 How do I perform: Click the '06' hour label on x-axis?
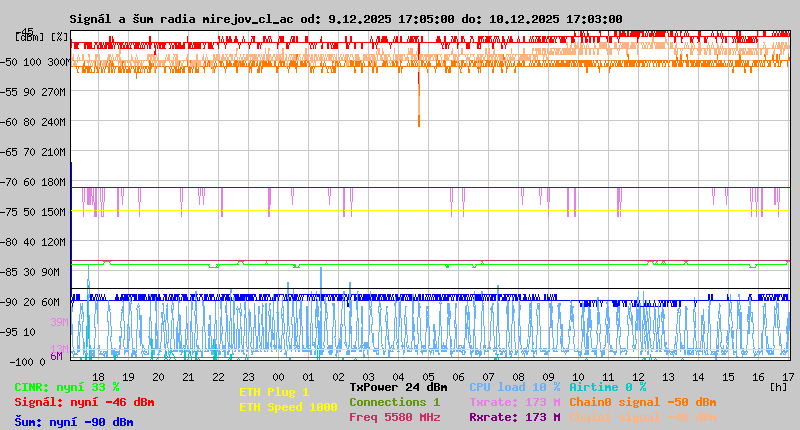click(x=459, y=377)
